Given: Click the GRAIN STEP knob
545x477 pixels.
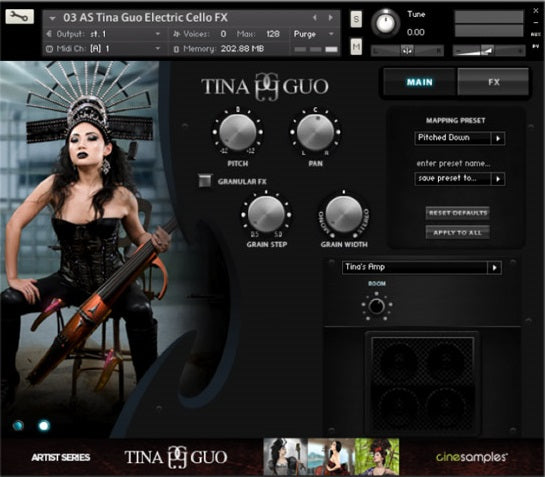Looking at the screenshot, I should 266,214.
